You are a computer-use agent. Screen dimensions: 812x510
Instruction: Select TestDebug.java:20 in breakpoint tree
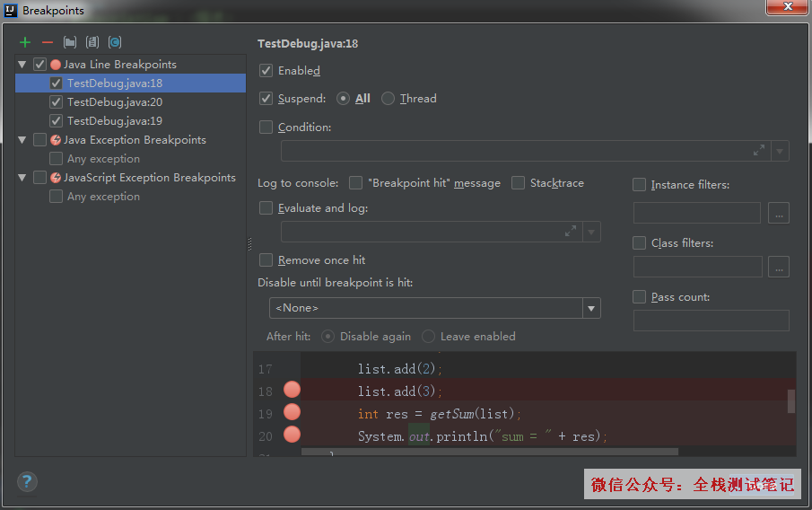click(130, 102)
